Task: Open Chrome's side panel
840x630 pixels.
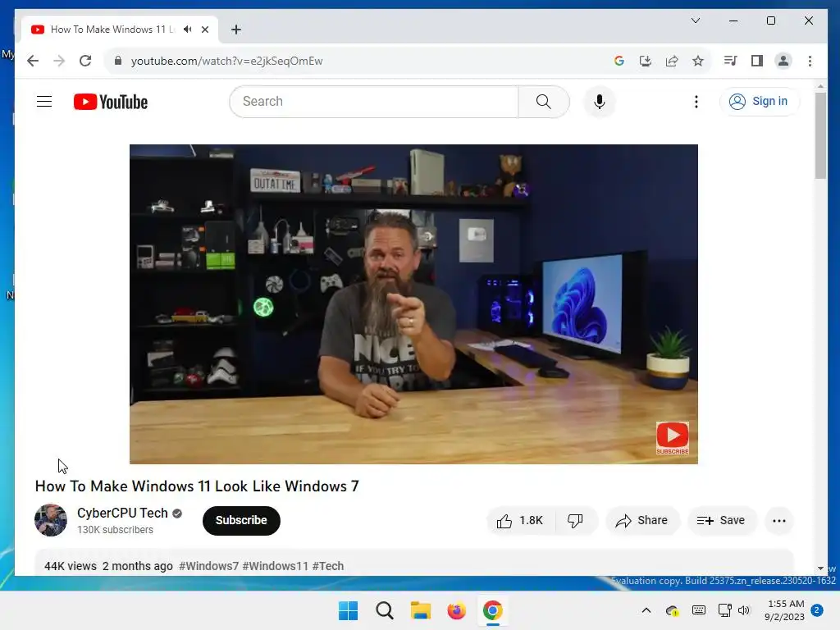Action: tap(757, 61)
